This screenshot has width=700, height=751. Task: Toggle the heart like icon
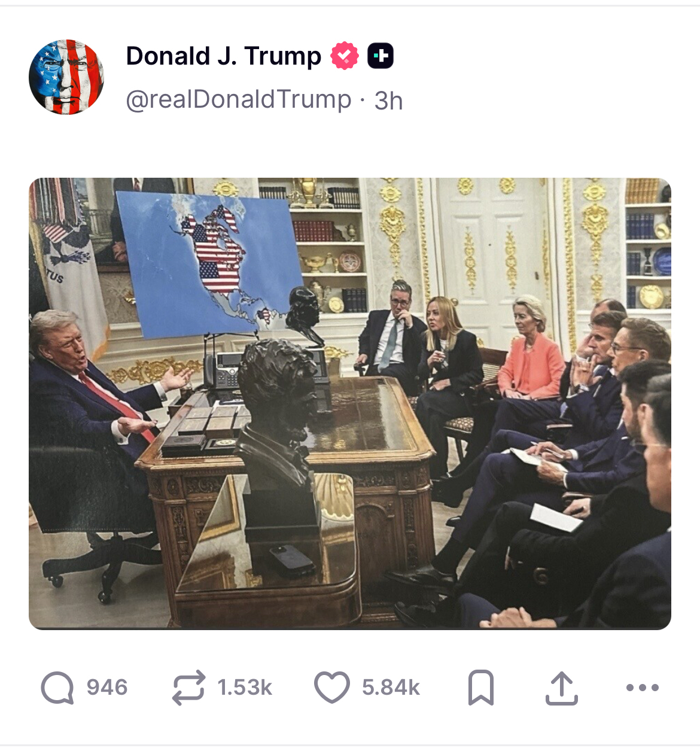click(332, 688)
